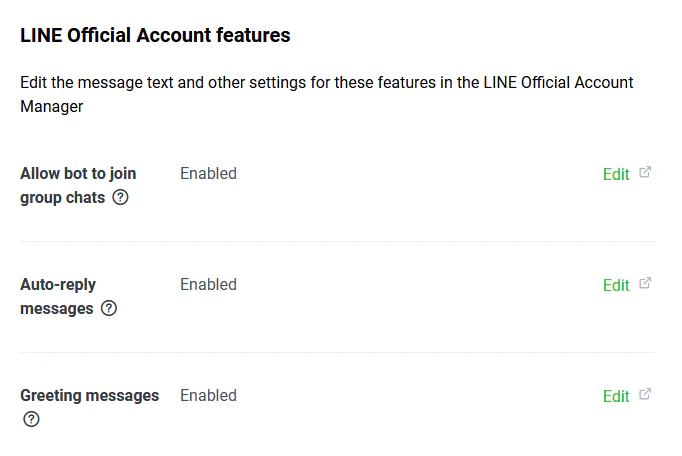The height and width of the screenshot is (456, 682).
Task: Click the word 'Manager' in the description
Action: [51, 106]
